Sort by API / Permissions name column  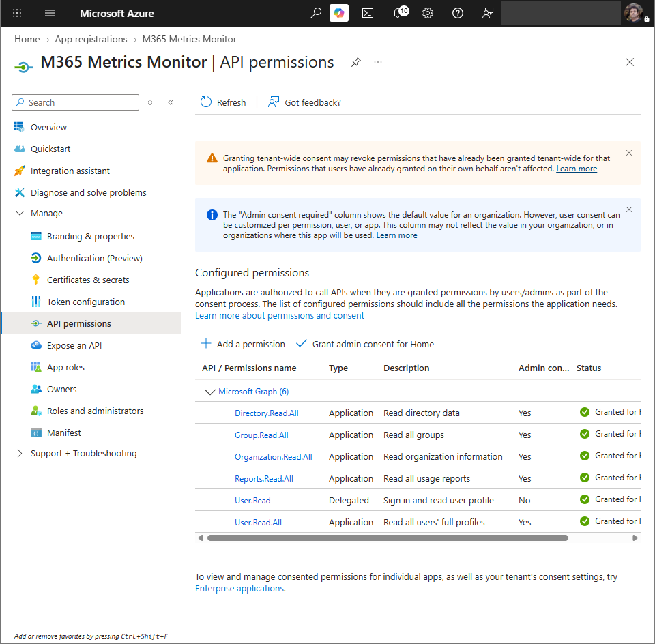(249, 368)
